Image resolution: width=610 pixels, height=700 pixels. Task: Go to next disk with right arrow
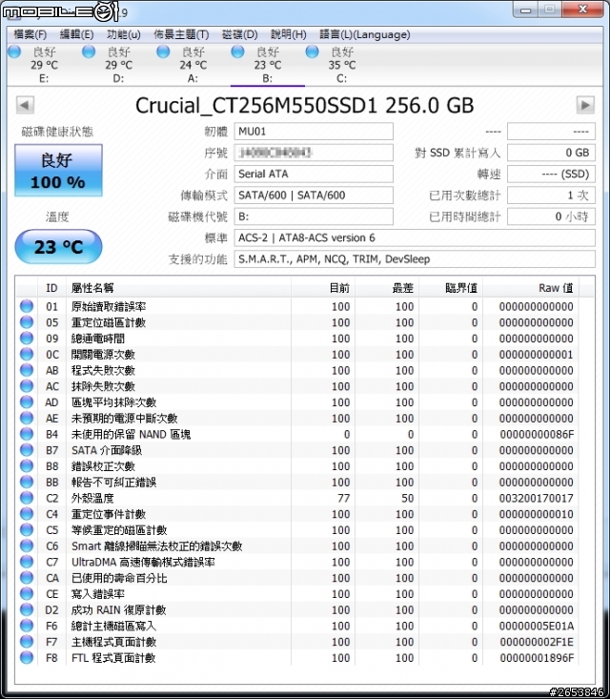click(x=585, y=105)
